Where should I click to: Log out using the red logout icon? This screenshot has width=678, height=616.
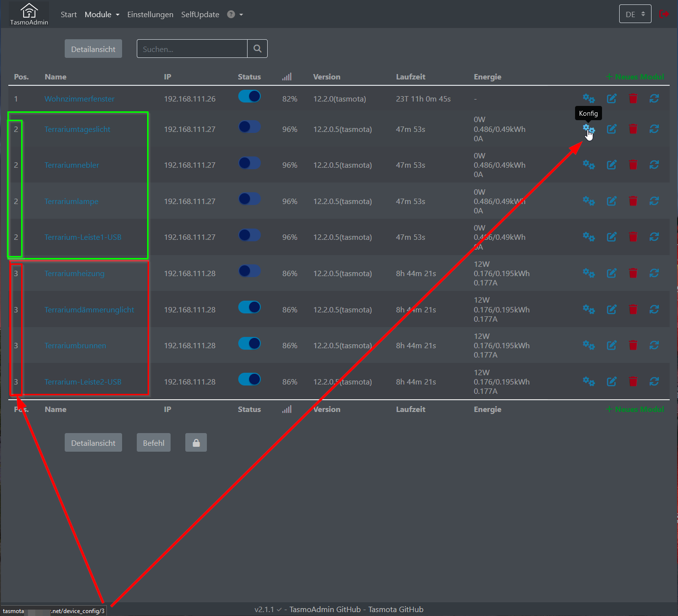665,14
